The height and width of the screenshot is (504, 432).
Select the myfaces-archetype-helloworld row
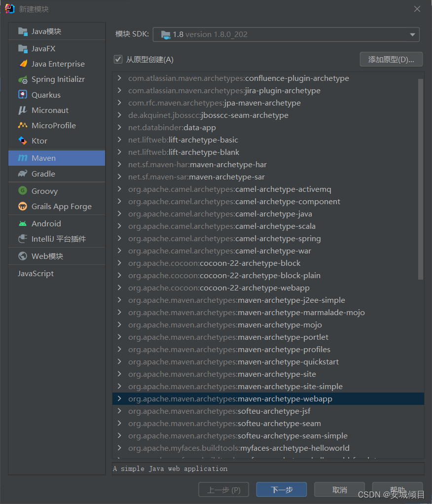[268, 448]
